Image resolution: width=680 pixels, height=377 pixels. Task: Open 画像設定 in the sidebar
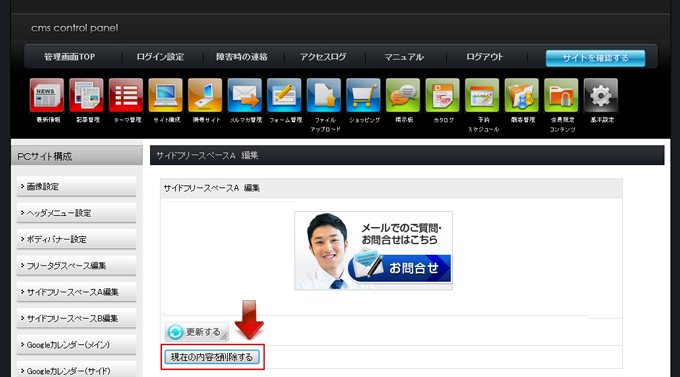pyautogui.click(x=76, y=187)
